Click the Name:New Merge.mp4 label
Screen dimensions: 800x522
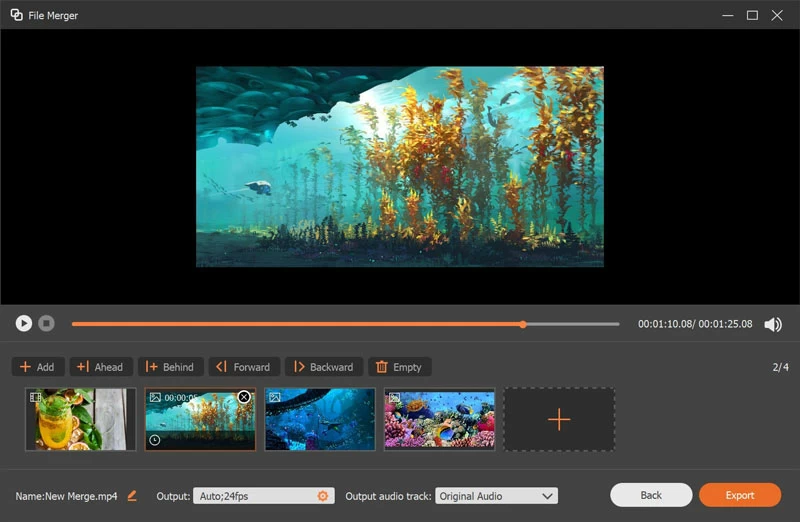pos(66,496)
